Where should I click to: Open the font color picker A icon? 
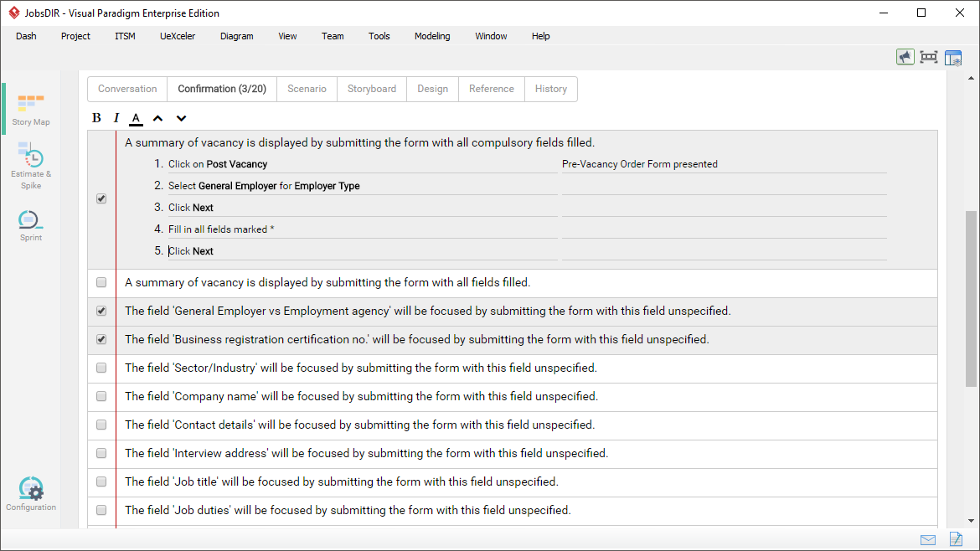pyautogui.click(x=136, y=117)
